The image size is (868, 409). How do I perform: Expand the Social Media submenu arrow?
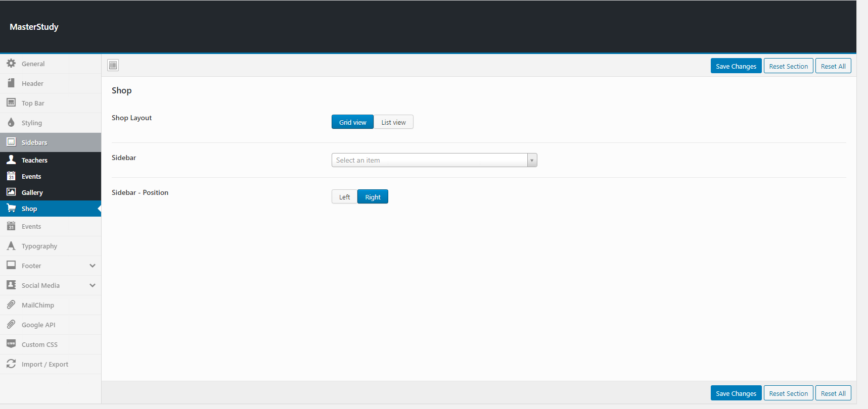coord(93,285)
